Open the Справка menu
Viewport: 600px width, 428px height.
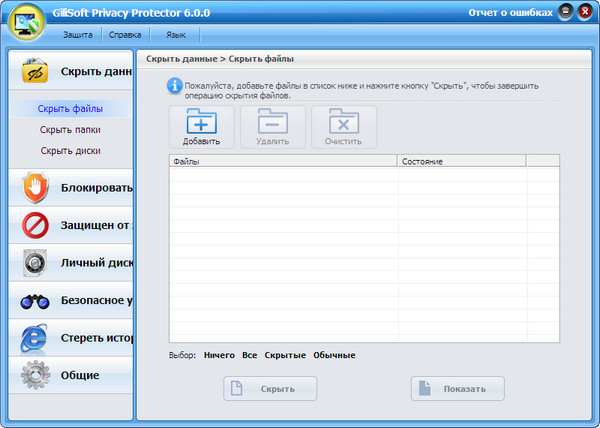[124, 35]
